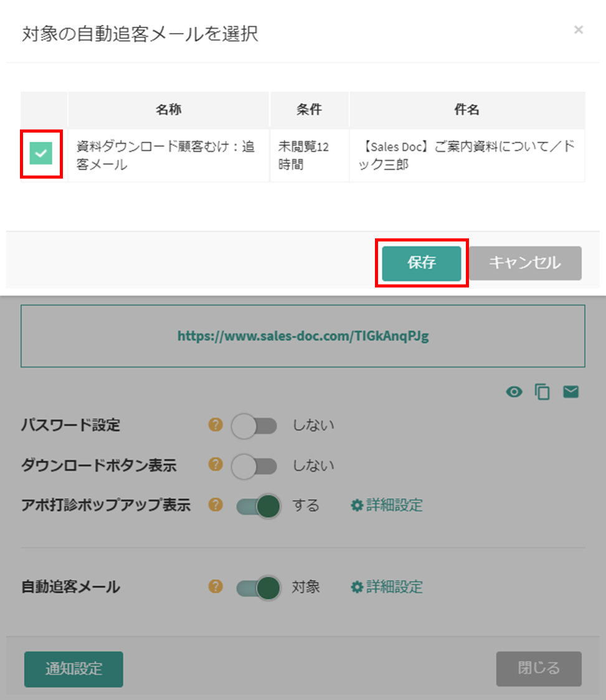Image resolution: width=606 pixels, height=700 pixels.
Task: Click the help icon beside パスワード設定
Action: click(x=215, y=425)
